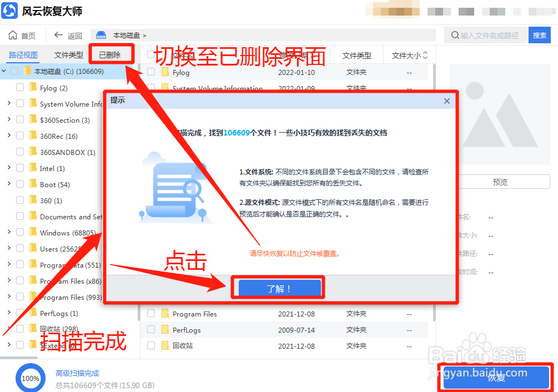Click the folder icon next to Fylog
The image size is (558, 392).
165,72
